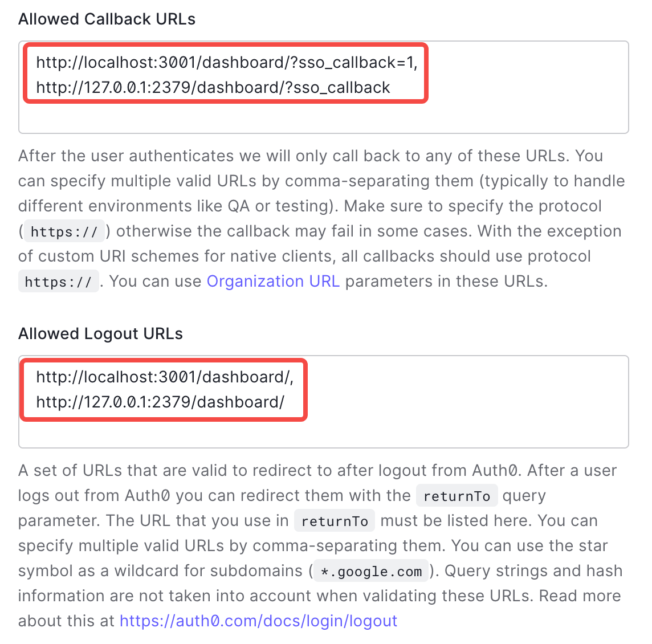Viewport: 652px width, 644px height.
Task: Click the https:// code before "You can use"
Action: pyautogui.click(x=58, y=282)
